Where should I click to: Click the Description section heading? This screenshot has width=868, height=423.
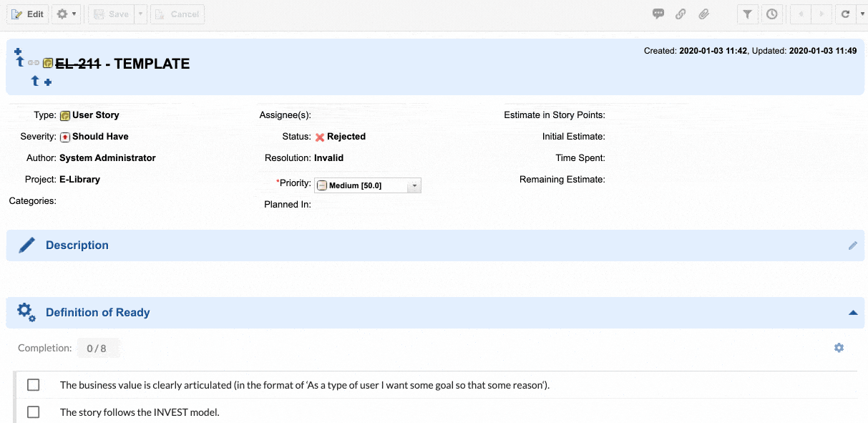(x=77, y=245)
